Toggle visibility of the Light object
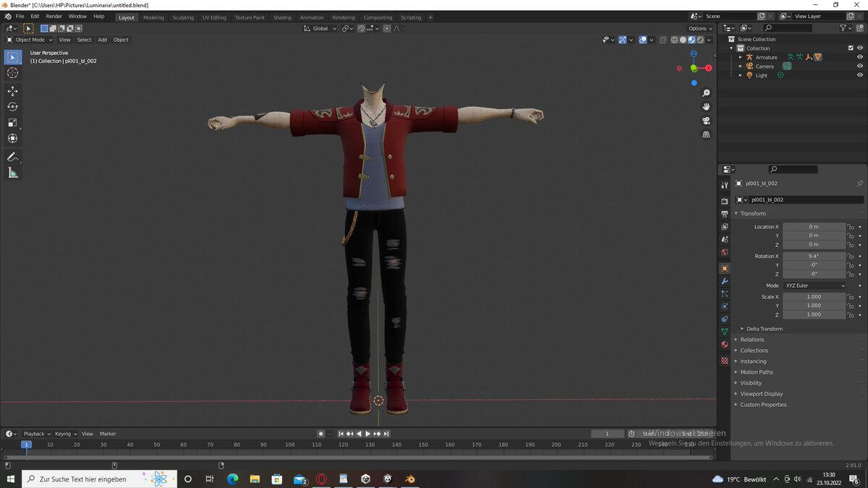The image size is (868, 488). click(860, 75)
